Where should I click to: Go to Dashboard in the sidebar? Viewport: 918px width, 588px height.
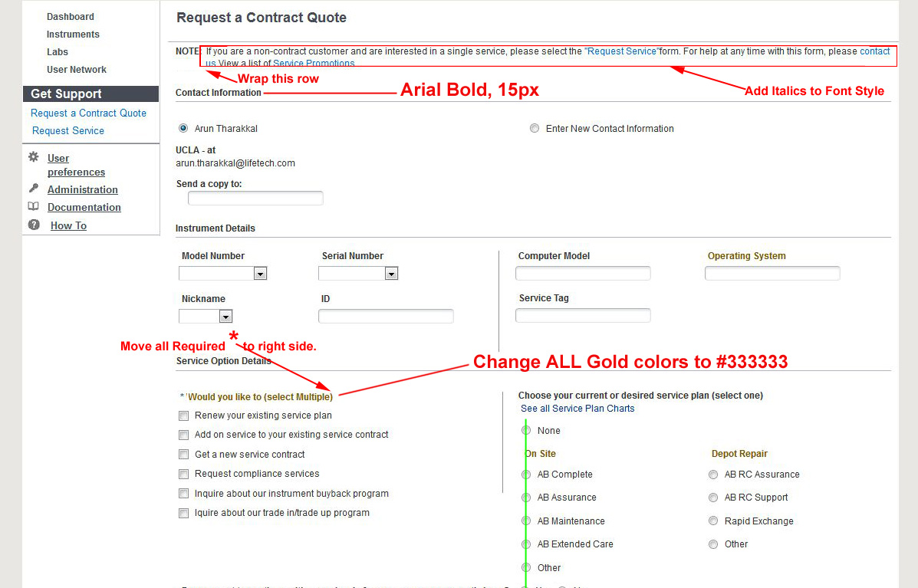point(71,17)
